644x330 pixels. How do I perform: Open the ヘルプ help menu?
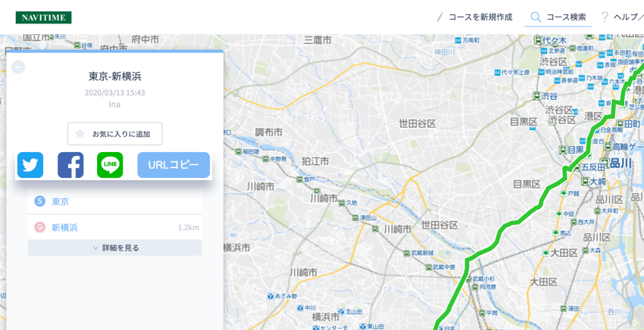click(621, 17)
